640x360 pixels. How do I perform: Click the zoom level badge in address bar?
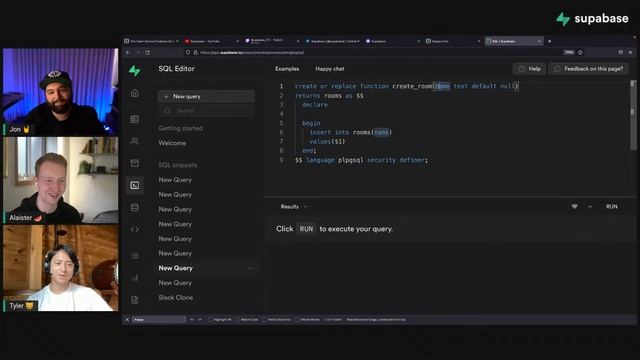click(x=569, y=52)
